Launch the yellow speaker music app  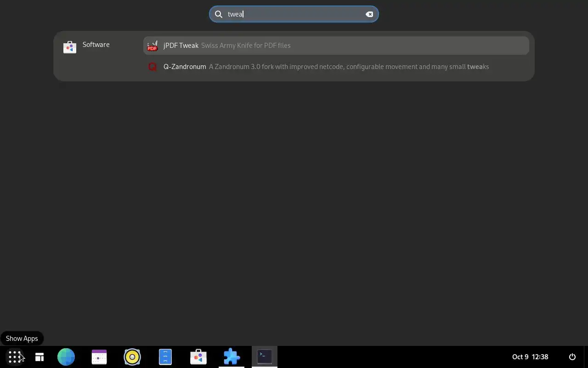point(132,357)
